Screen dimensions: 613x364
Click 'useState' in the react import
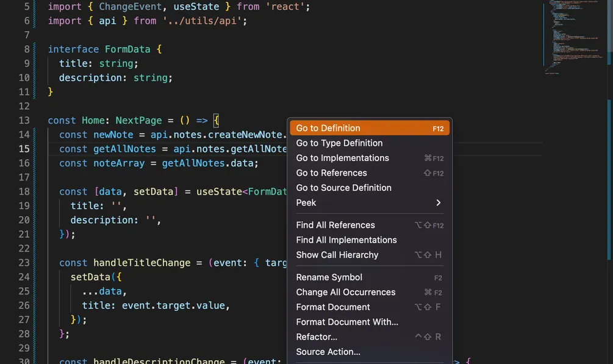click(x=196, y=7)
